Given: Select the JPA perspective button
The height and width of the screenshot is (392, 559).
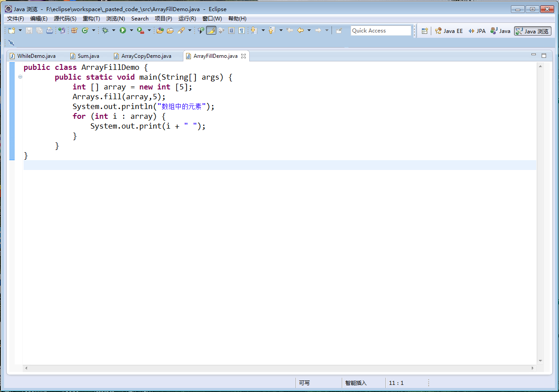Looking at the screenshot, I should [x=477, y=31].
